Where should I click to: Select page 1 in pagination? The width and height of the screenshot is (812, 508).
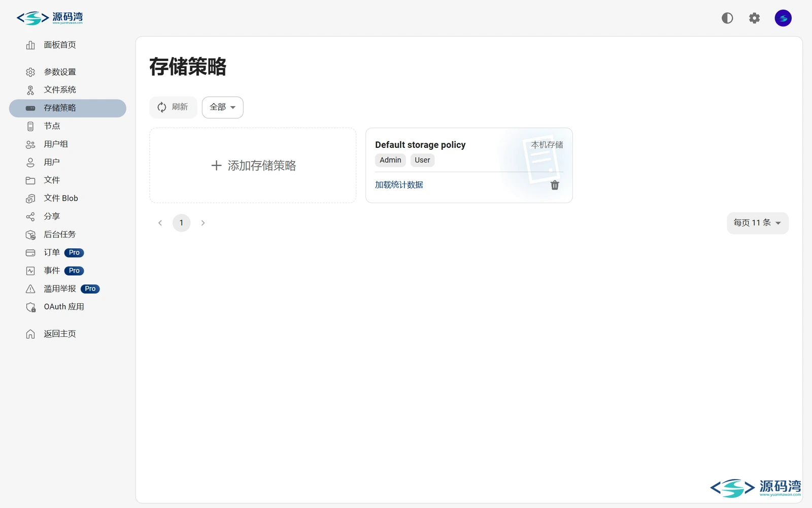point(181,223)
